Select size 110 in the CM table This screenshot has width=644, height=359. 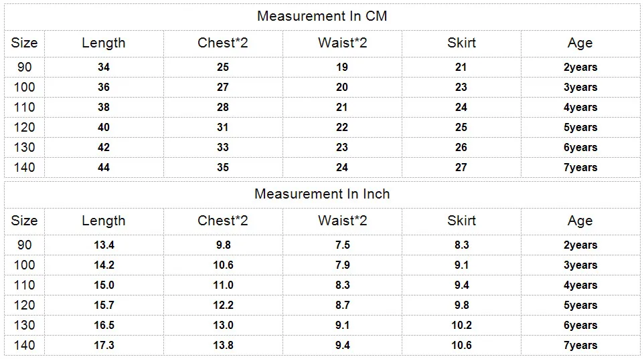24,107
